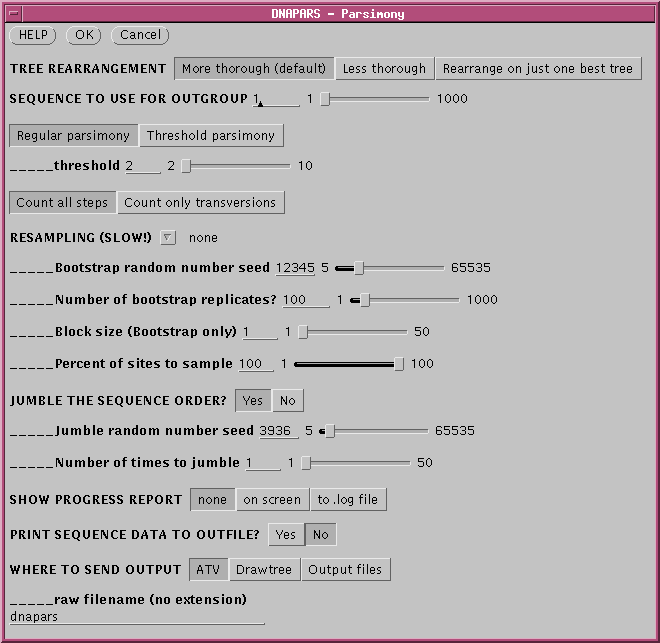
Task: Select Count only transversions
Action: click(x=200, y=203)
